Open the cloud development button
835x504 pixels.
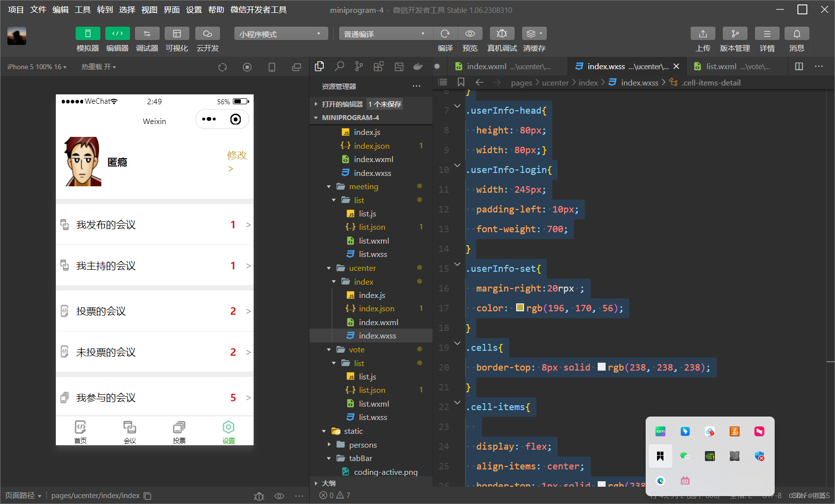208,34
